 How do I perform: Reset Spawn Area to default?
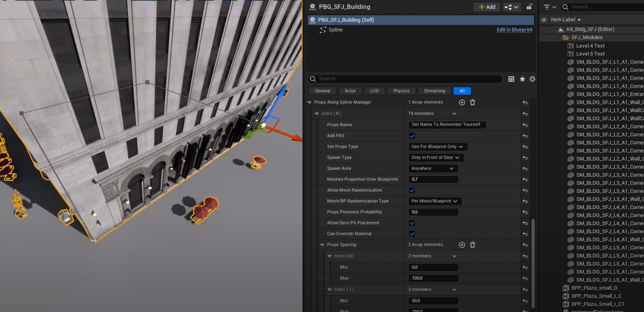[x=525, y=169]
